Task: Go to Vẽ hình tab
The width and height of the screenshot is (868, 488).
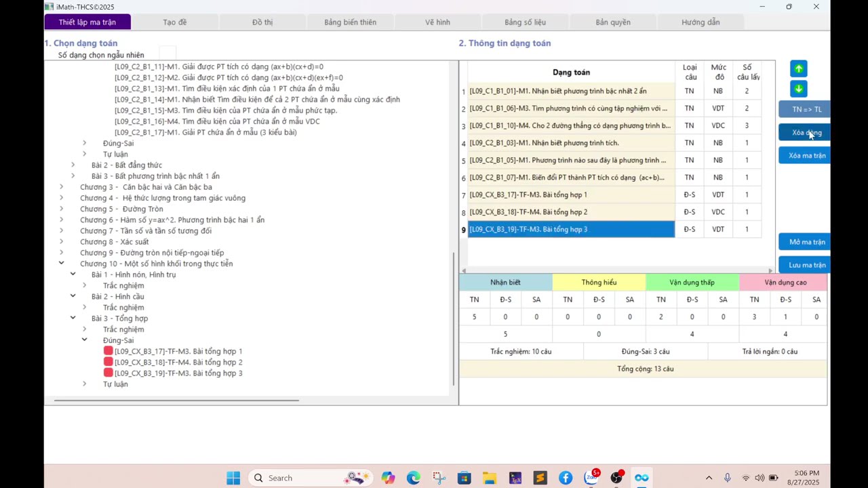Action: point(437,22)
